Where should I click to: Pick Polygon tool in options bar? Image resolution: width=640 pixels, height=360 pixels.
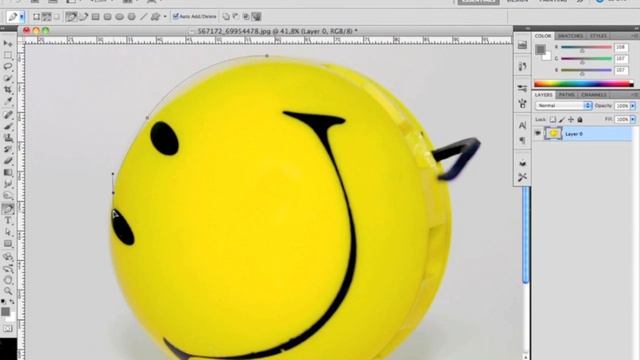pos(131,17)
